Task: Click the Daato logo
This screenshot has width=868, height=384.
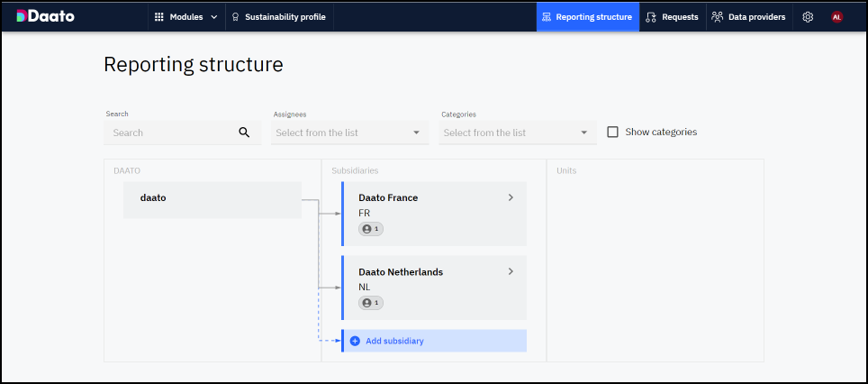Action: point(46,16)
